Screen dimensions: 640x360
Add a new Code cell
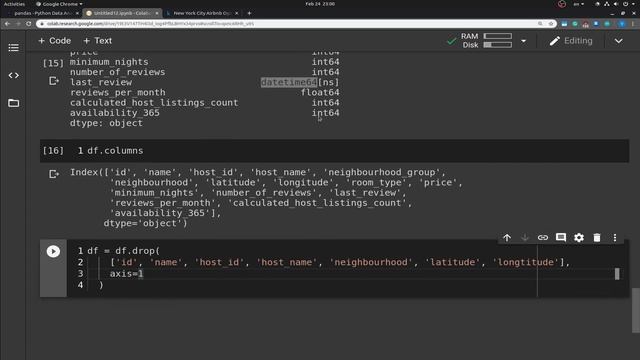point(54,41)
